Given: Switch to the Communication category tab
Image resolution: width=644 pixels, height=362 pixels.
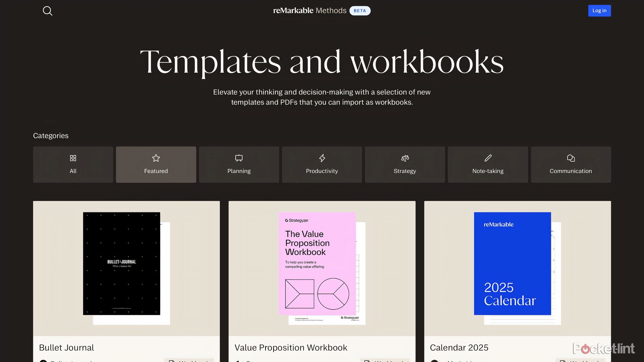Looking at the screenshot, I should pos(571,165).
